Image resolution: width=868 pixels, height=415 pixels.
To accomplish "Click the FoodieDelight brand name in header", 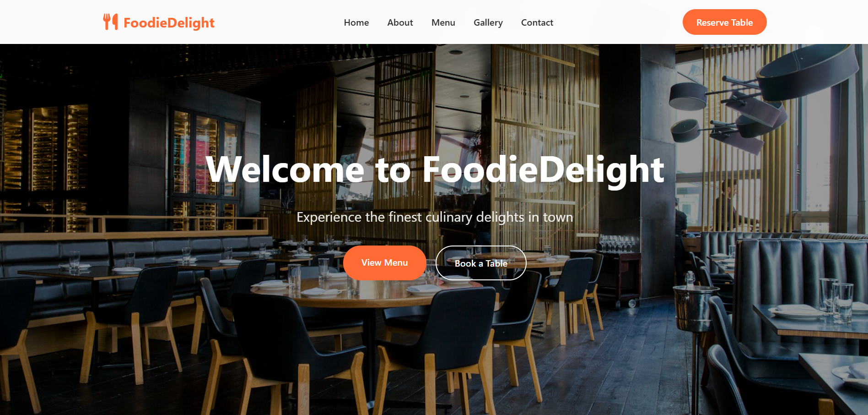I will (169, 22).
